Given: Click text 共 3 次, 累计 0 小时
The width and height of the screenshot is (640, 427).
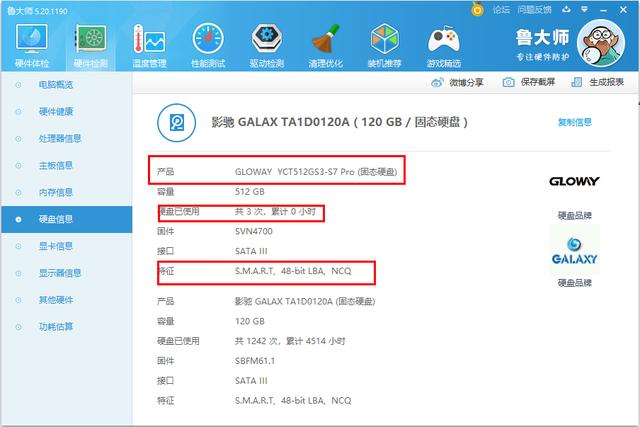Looking at the screenshot, I should click(276, 211).
